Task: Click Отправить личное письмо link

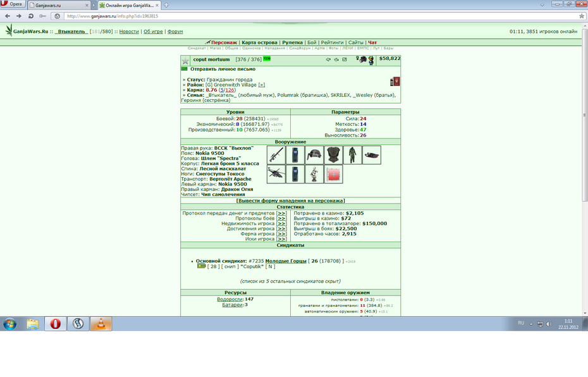Action: (223, 69)
